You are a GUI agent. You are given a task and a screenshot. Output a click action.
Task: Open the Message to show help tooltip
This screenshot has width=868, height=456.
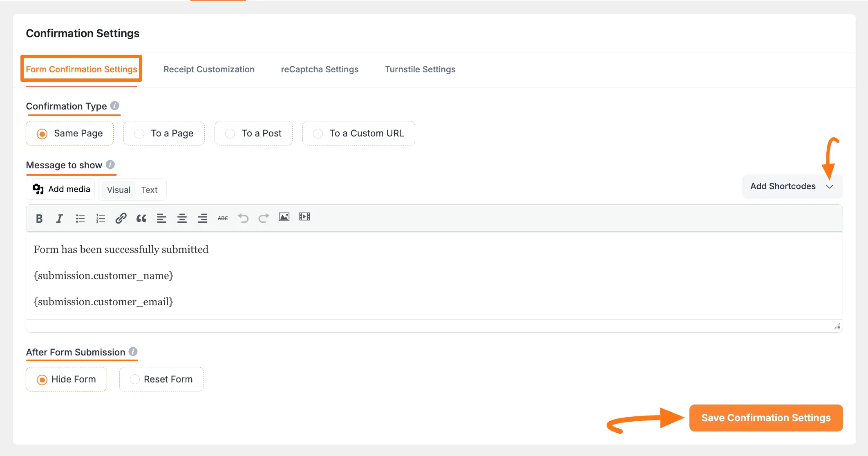tap(110, 164)
